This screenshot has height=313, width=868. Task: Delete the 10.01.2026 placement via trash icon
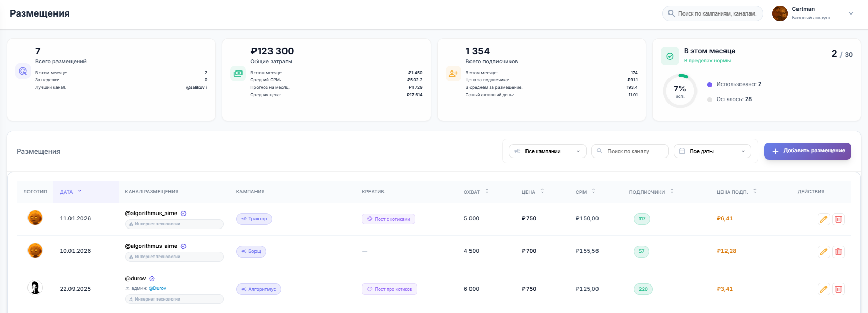tap(838, 252)
